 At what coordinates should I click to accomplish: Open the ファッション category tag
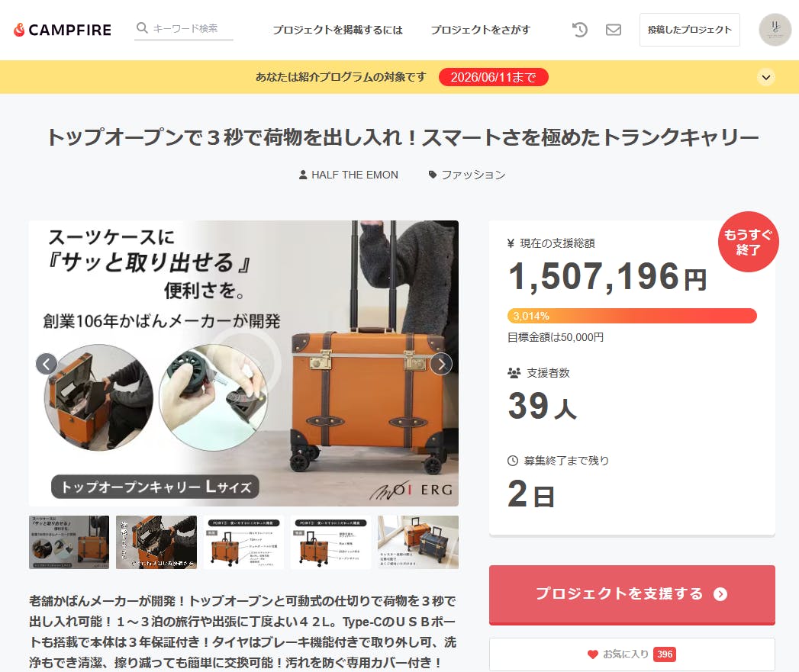click(467, 175)
